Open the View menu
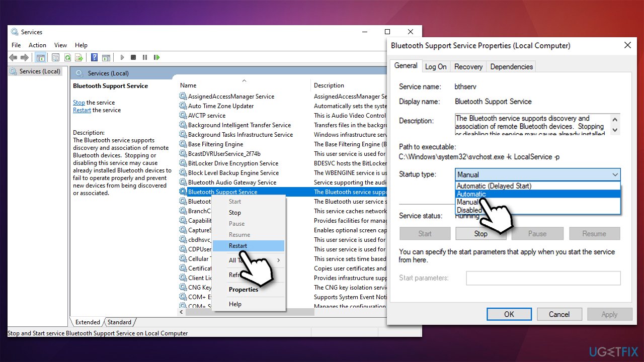 tap(60, 45)
